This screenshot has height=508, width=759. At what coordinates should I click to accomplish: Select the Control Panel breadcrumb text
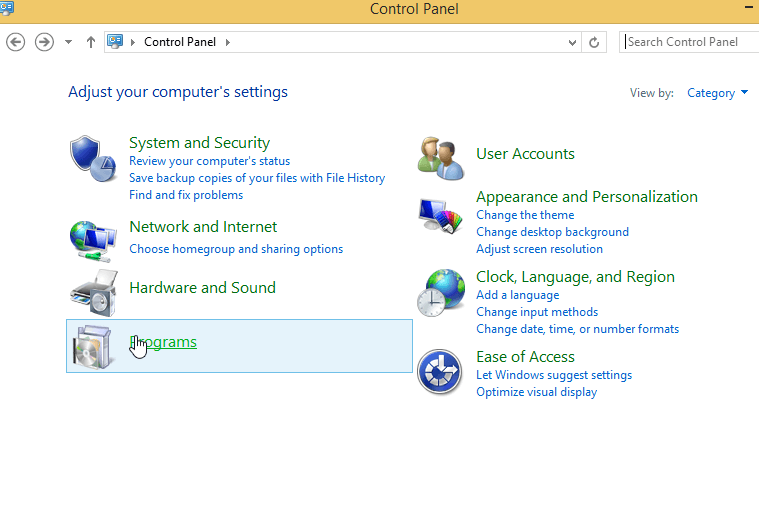(x=180, y=42)
